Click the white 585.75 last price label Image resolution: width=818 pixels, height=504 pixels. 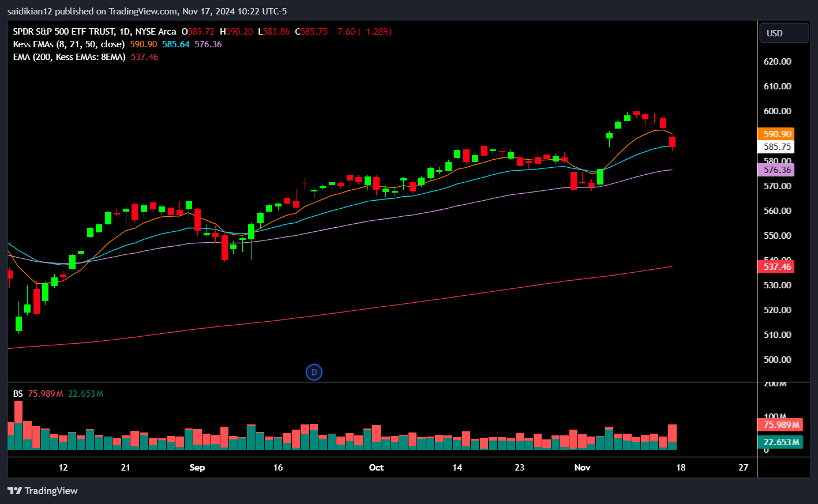pos(776,146)
